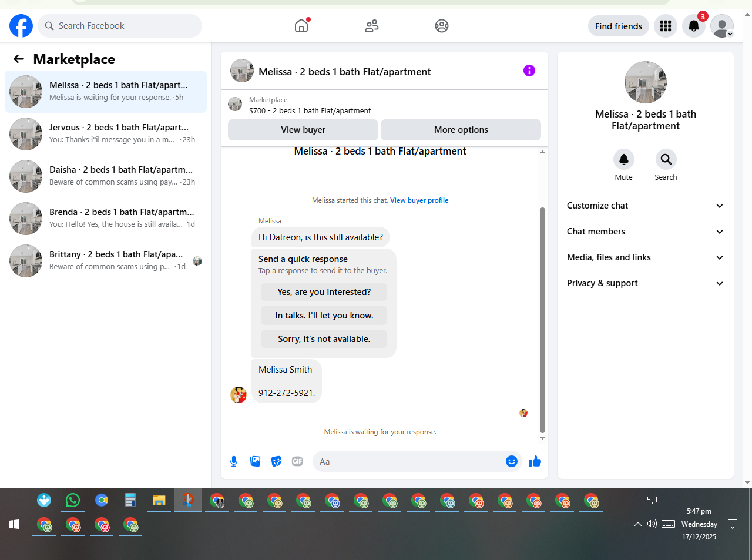Open the GIF picker icon

[297, 461]
